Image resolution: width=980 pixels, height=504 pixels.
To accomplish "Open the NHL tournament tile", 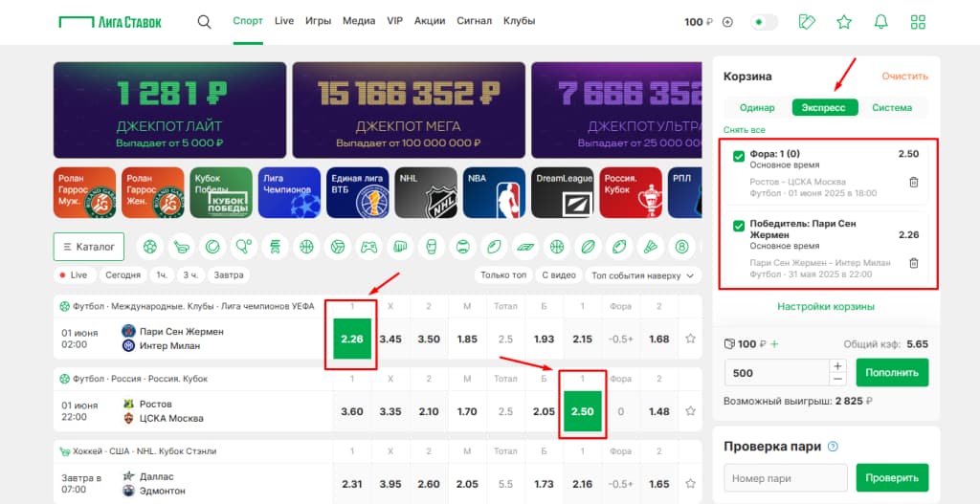I will [x=426, y=192].
